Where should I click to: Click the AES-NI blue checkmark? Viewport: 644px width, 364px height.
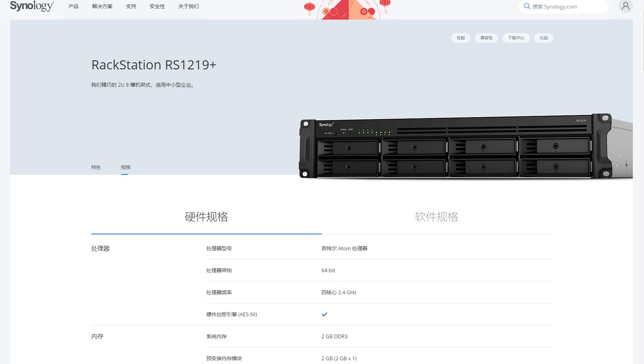(x=324, y=315)
